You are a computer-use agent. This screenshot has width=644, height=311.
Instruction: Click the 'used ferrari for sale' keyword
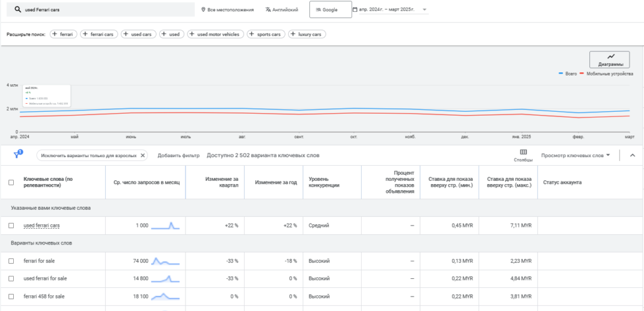pos(45,278)
